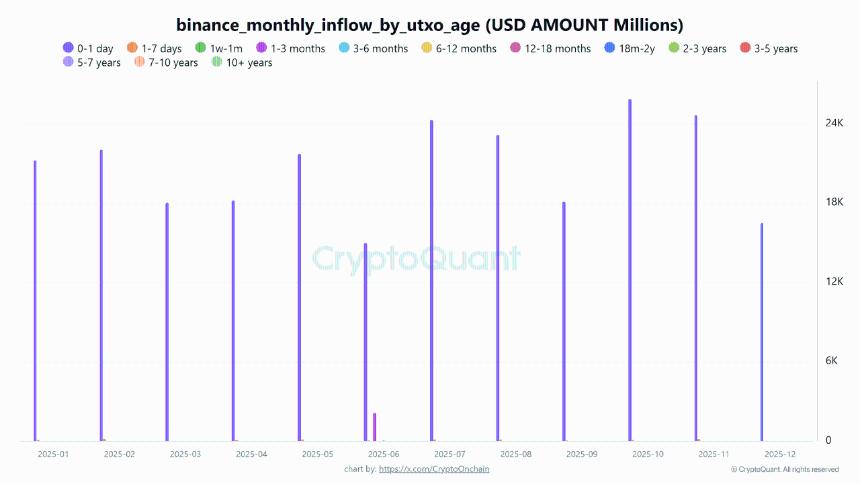Click the 18m-2y legend dot

coord(609,48)
